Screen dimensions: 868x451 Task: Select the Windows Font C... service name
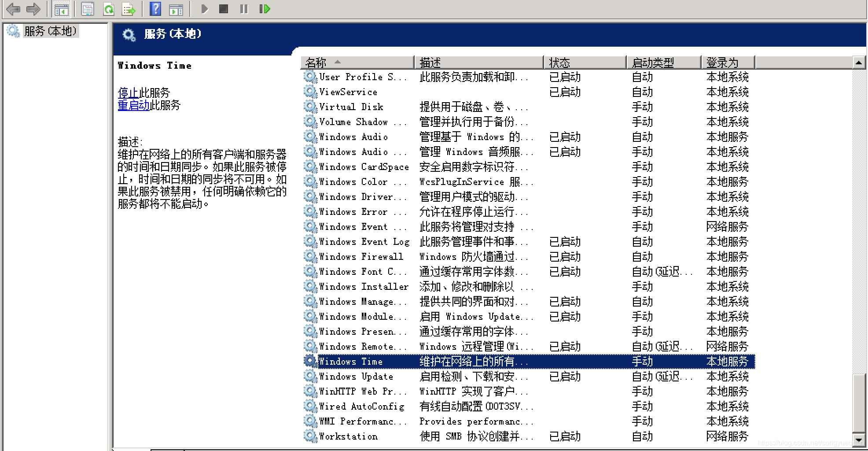pyautogui.click(x=363, y=271)
